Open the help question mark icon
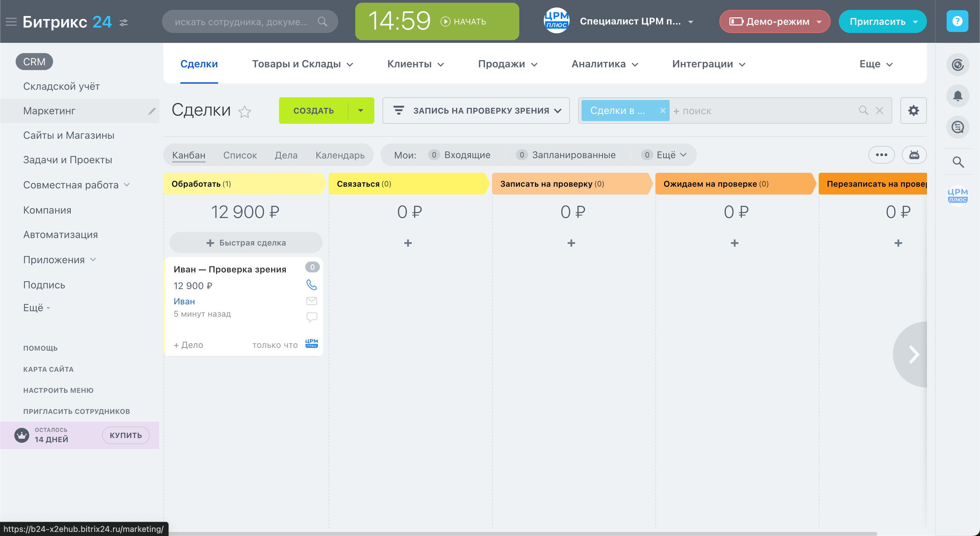The width and height of the screenshot is (980, 536). (957, 21)
